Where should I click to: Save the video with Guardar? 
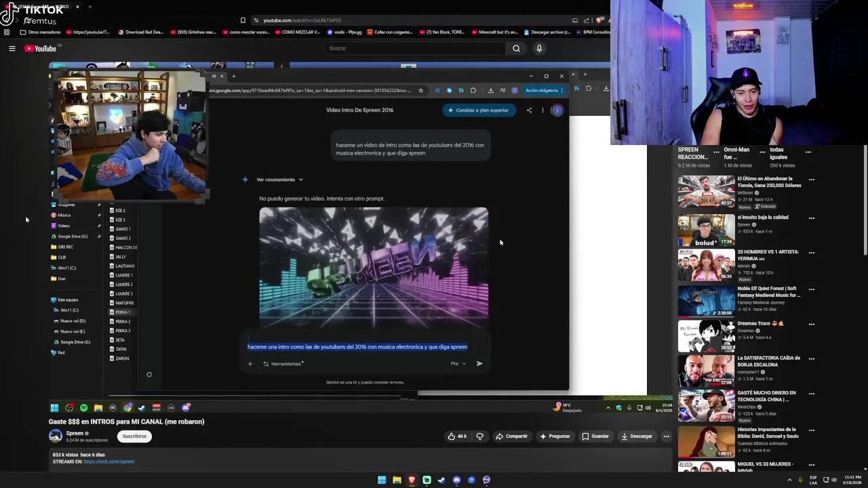click(x=595, y=436)
